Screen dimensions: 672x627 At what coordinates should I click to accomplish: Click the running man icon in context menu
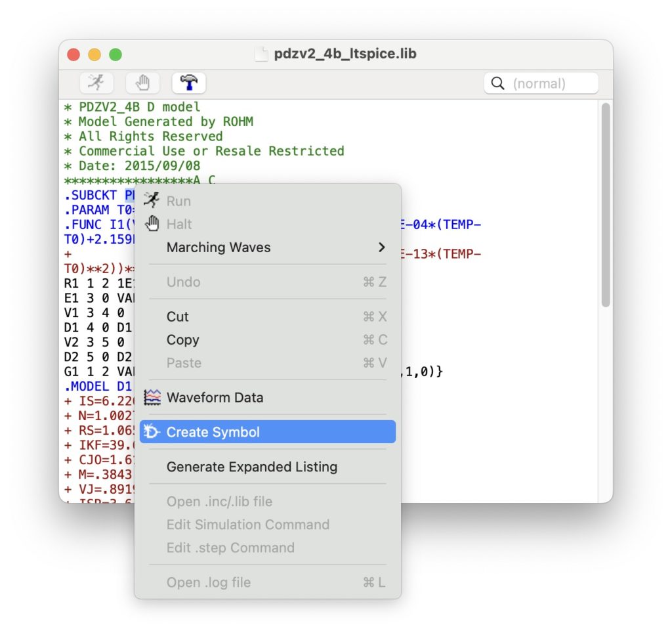152,201
